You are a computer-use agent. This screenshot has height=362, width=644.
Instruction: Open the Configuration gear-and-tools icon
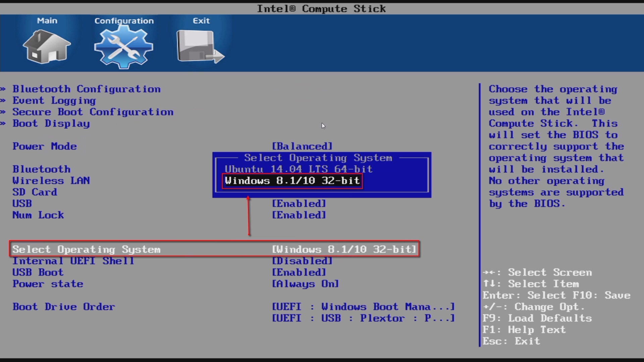click(x=123, y=47)
